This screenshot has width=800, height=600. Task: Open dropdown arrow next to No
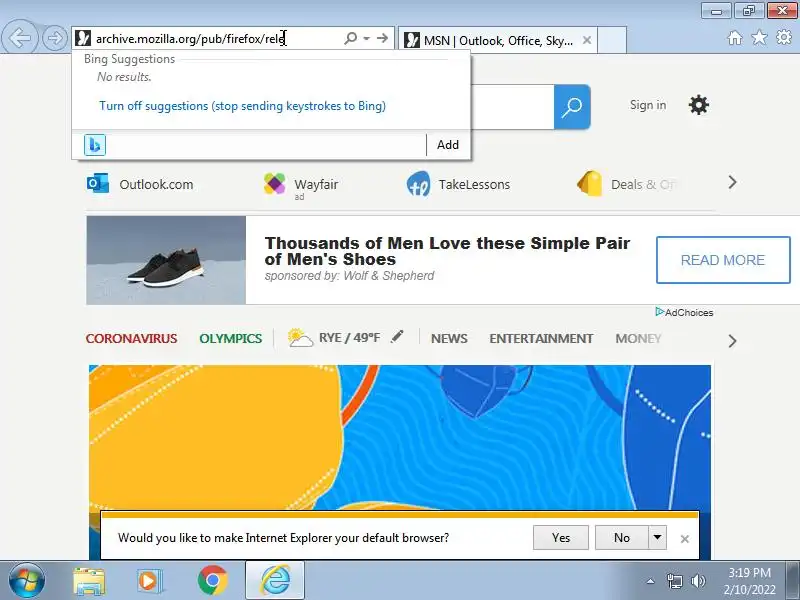pyautogui.click(x=657, y=538)
